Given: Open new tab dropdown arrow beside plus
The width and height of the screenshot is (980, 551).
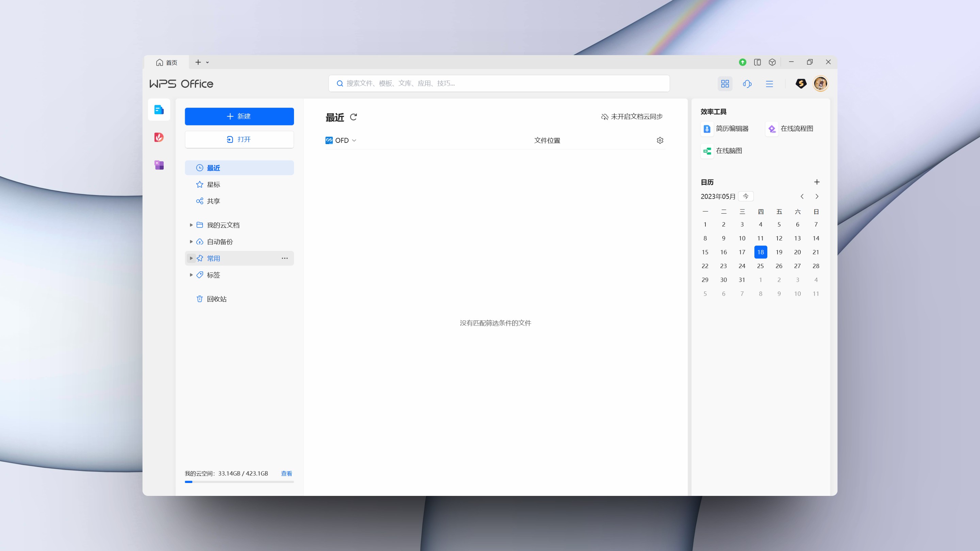Looking at the screenshot, I should coord(207,62).
